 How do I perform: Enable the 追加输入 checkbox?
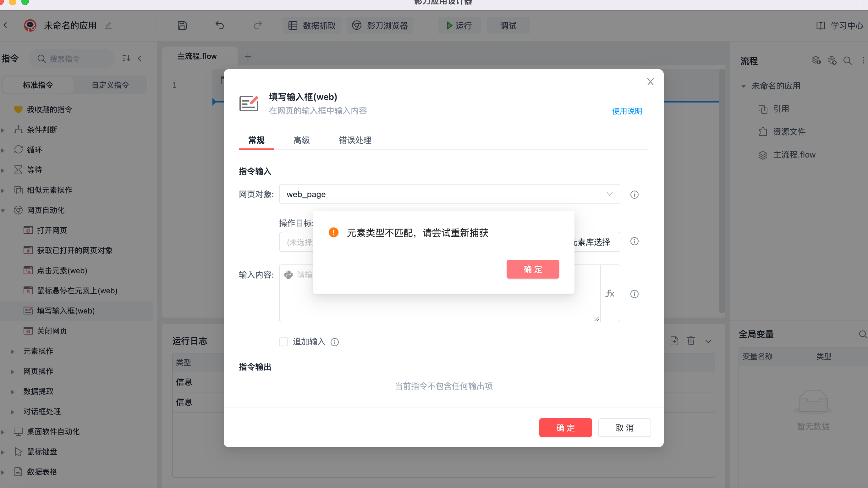tap(283, 342)
